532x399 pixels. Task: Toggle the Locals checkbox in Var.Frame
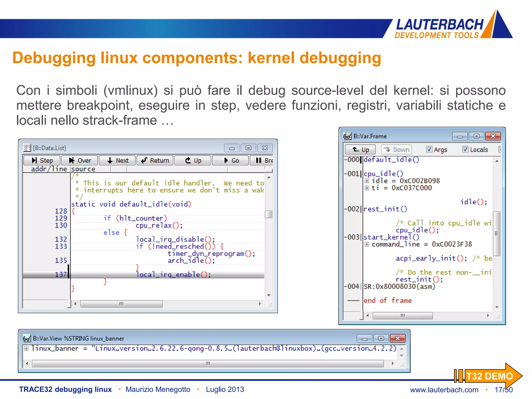coord(465,149)
